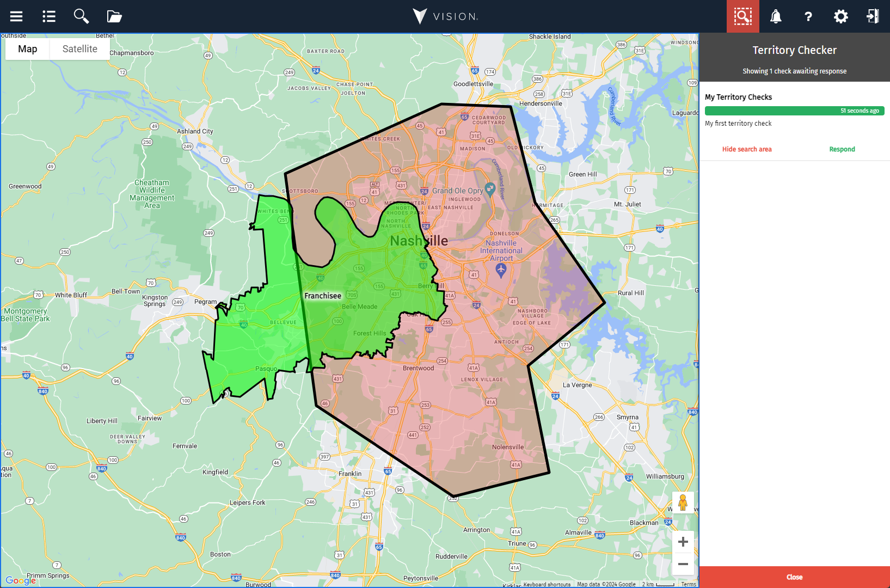View notifications via the bell icon
890x588 pixels.
point(775,16)
